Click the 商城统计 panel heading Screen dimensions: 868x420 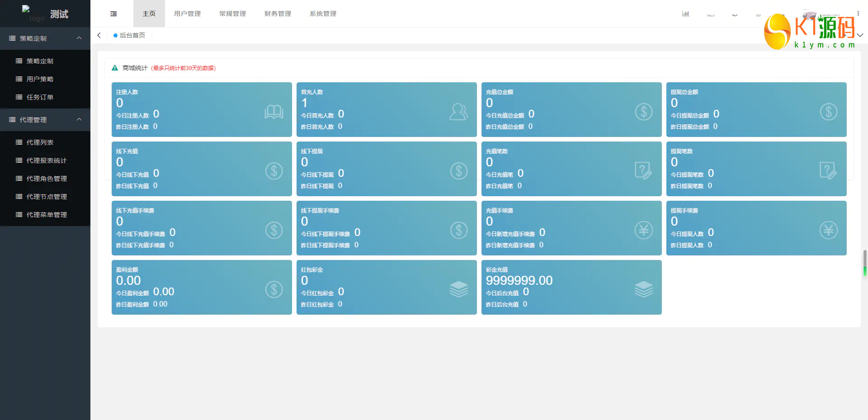point(135,68)
